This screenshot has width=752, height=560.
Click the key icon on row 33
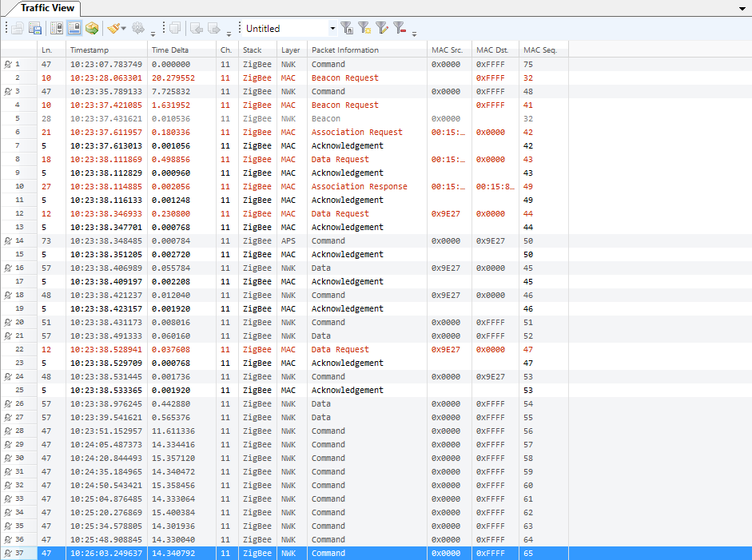click(8, 499)
